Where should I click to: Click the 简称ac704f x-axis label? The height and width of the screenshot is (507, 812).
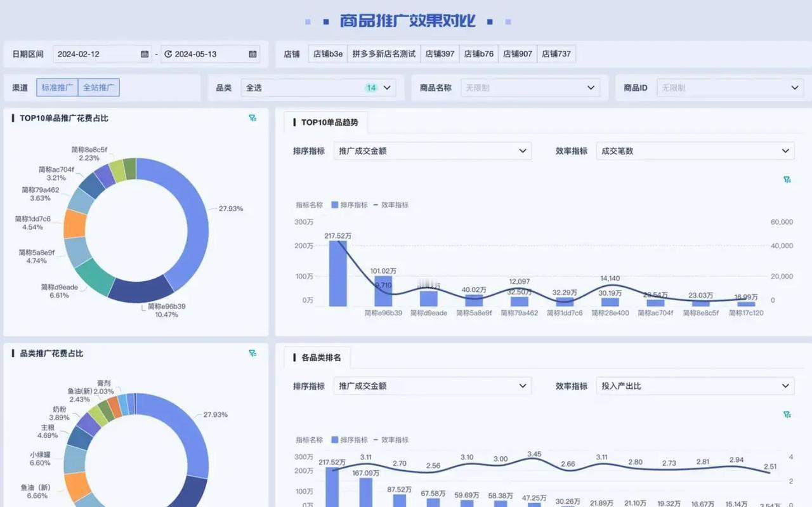tap(656, 313)
